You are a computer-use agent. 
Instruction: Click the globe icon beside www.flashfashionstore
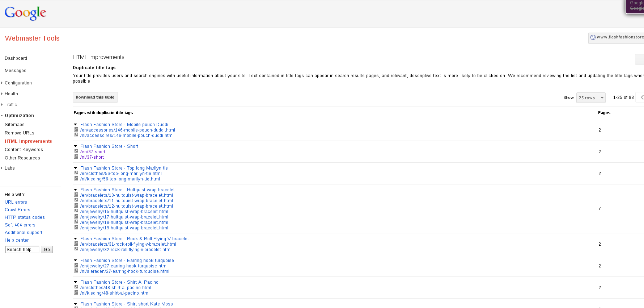[593, 37]
